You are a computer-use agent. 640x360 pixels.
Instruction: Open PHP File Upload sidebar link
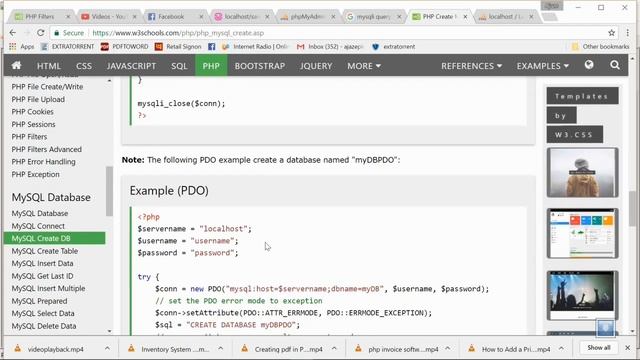(x=38, y=99)
